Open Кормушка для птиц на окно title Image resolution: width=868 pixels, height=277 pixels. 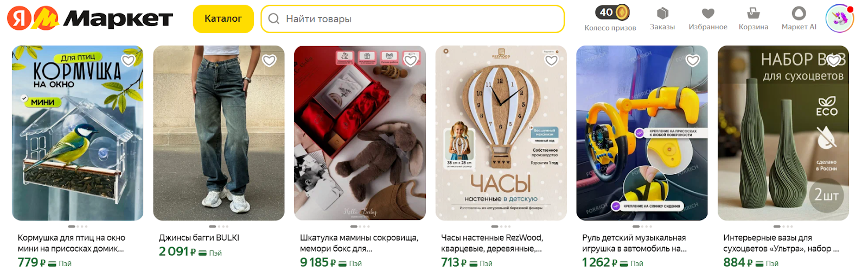72,243
